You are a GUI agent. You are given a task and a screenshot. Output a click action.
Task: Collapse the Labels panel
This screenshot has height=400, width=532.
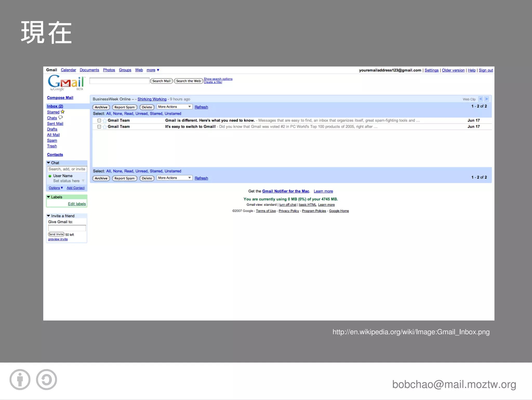(x=49, y=197)
